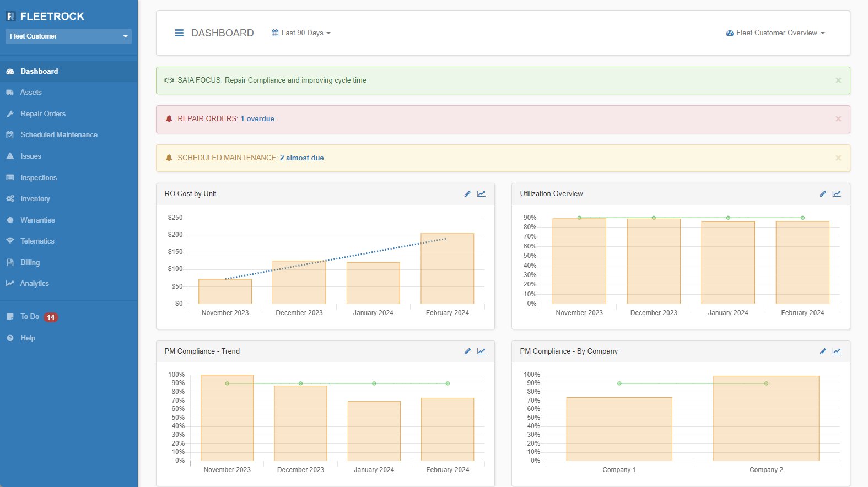Click the Repair Orders wrench icon
Viewport: 868px width, 487px height.
click(x=10, y=114)
